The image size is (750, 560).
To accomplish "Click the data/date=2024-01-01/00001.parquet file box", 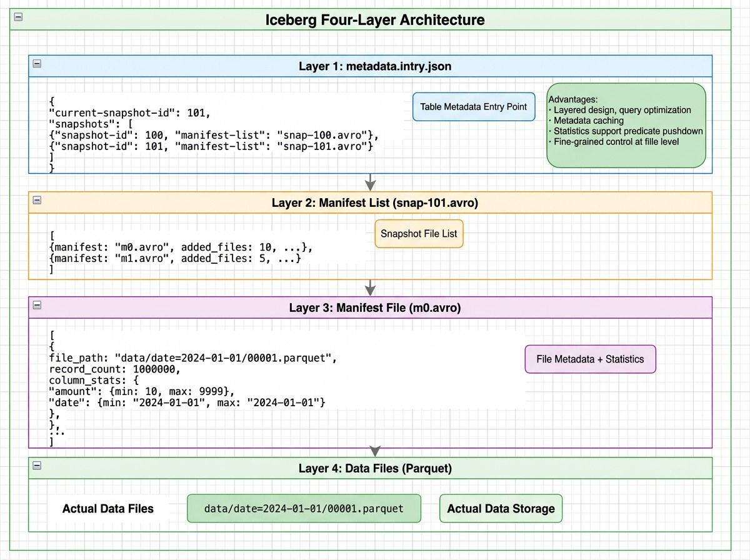I will pos(304,508).
